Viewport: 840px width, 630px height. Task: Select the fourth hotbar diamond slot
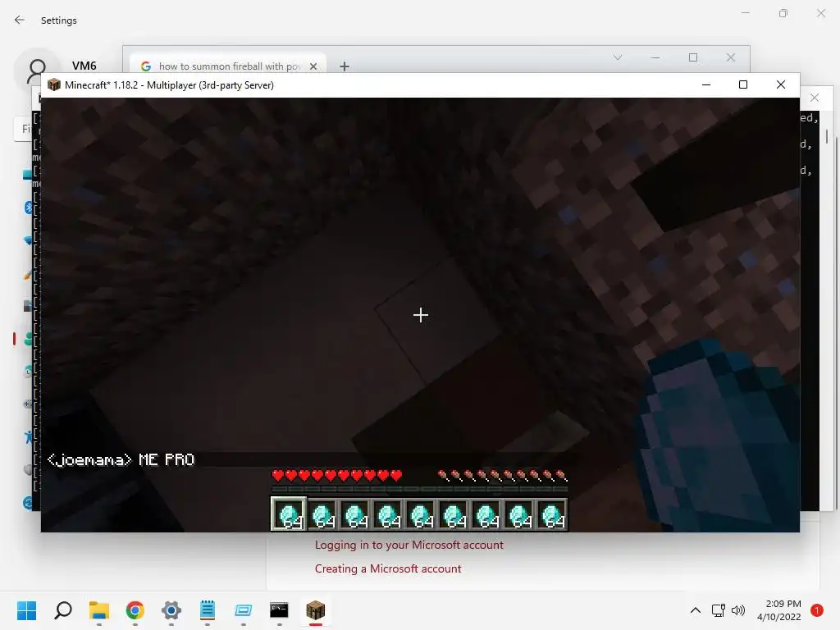click(388, 515)
